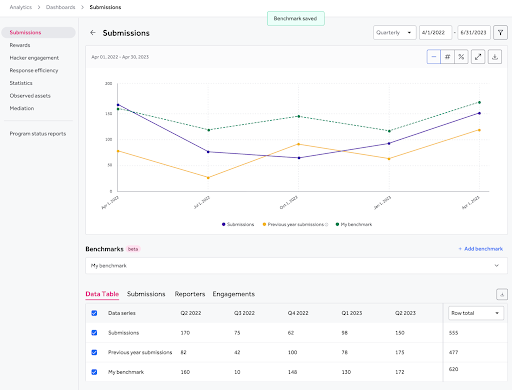Switch to the Reporters tab
The height and width of the screenshot is (390, 512).
click(x=190, y=294)
